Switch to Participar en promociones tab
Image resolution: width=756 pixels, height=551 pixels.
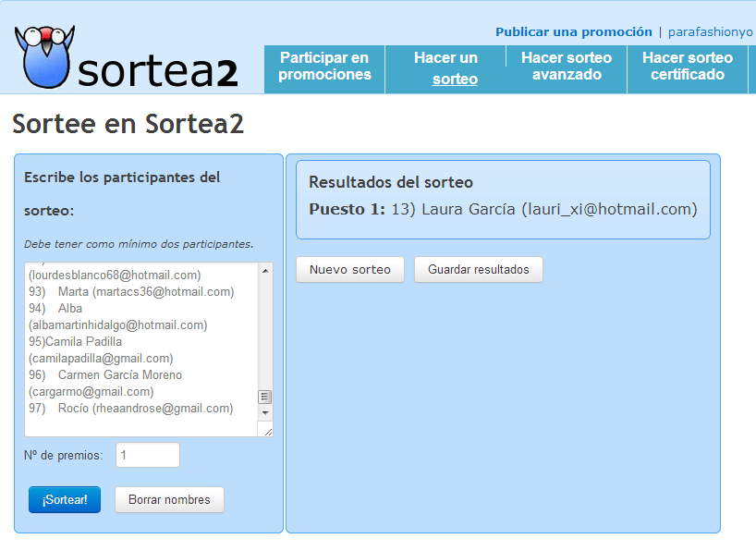(324, 67)
